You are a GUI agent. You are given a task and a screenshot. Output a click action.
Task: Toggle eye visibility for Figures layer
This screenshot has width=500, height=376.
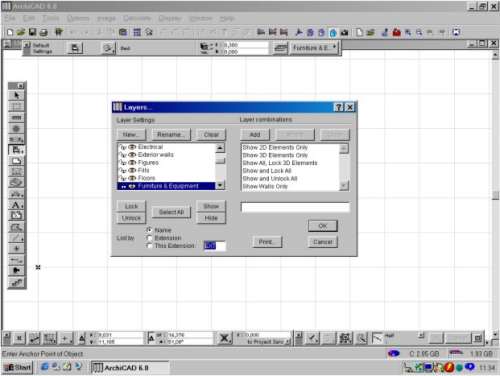pos(132,163)
